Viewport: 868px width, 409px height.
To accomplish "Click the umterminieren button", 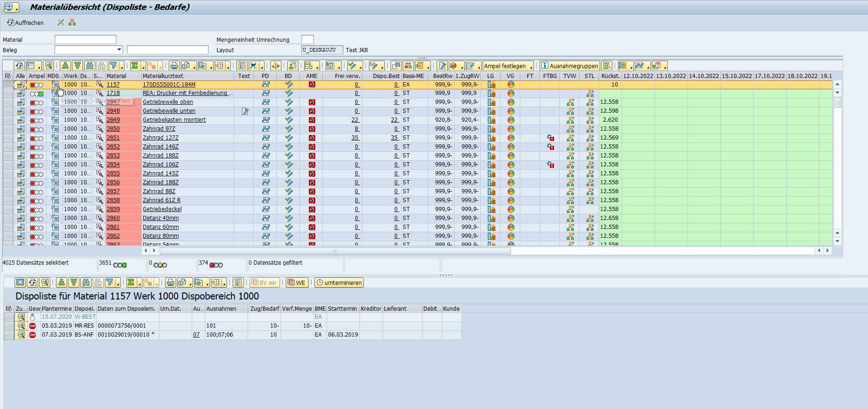I will coord(339,283).
